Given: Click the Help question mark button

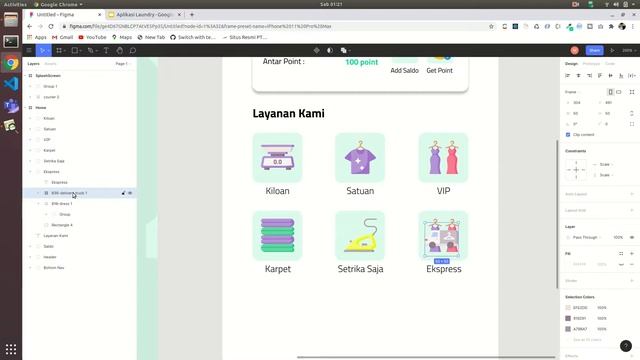Looking at the screenshot, I should pyautogui.click(x=626, y=346).
